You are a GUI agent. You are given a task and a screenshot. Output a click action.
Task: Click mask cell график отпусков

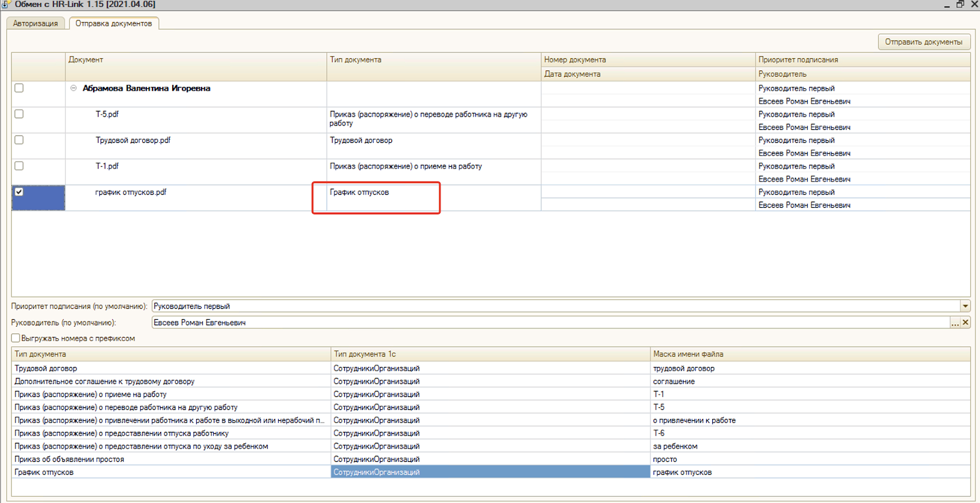[810, 472]
